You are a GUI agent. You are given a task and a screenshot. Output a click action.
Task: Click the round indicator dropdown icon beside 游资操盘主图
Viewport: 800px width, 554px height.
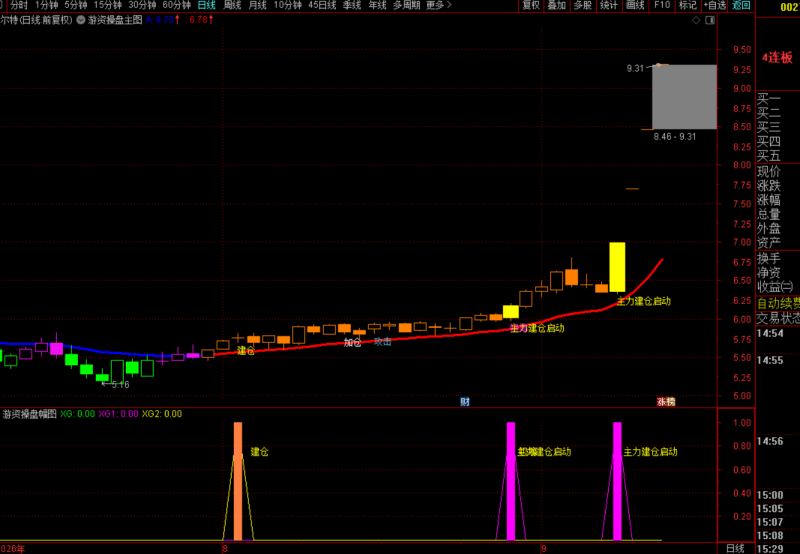[x=81, y=20]
